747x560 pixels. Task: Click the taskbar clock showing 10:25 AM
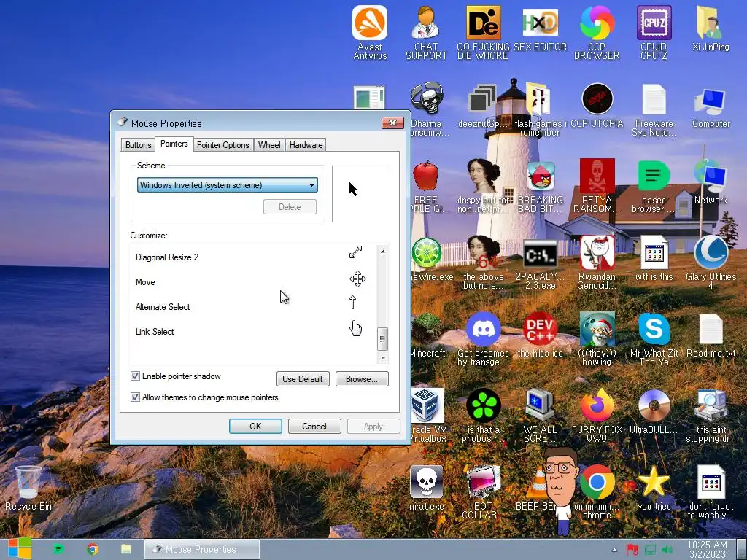tap(707, 549)
